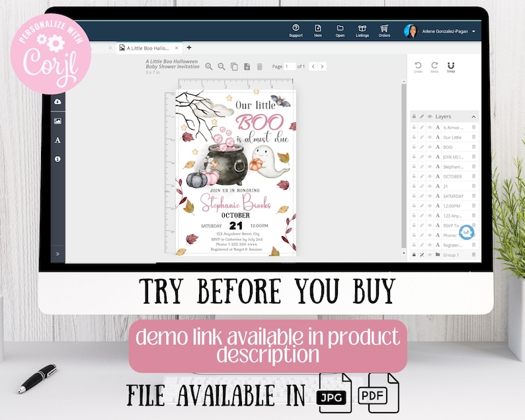Collapse the Layers panel
Image resolution: width=525 pixels, height=420 pixels.
click(x=473, y=116)
